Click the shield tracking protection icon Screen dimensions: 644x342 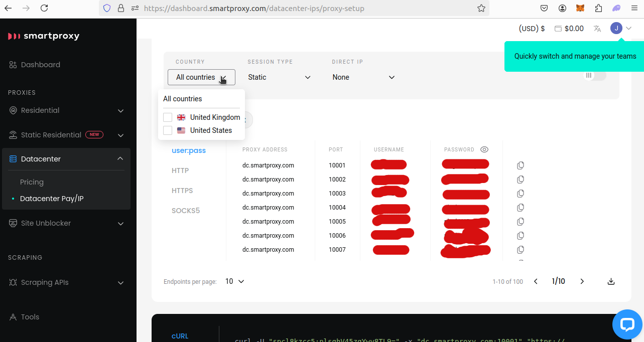[106, 8]
